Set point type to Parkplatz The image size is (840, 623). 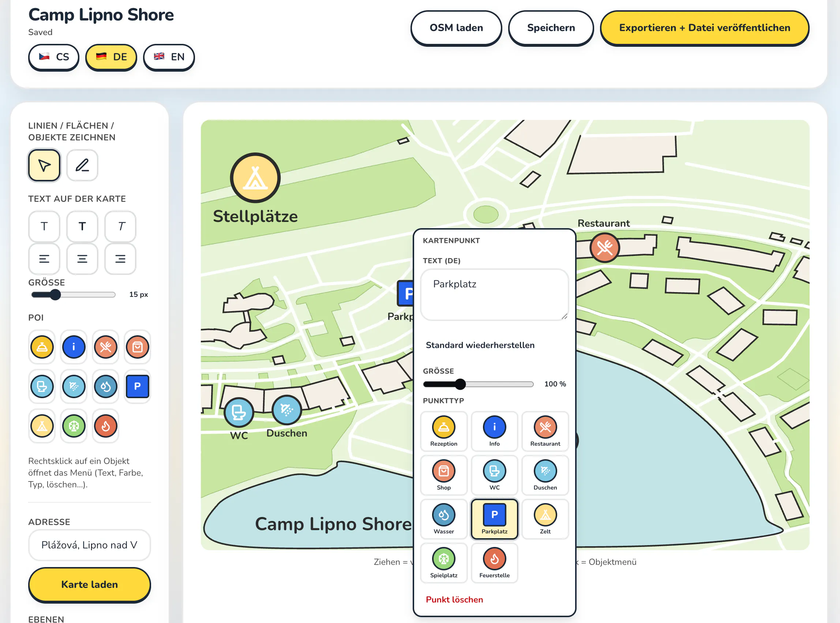coord(494,519)
